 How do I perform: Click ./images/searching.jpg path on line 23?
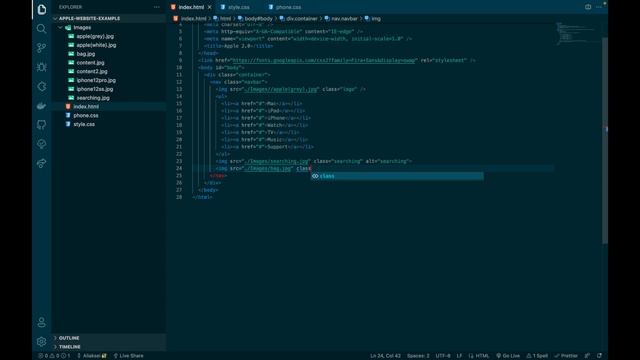(x=276, y=161)
